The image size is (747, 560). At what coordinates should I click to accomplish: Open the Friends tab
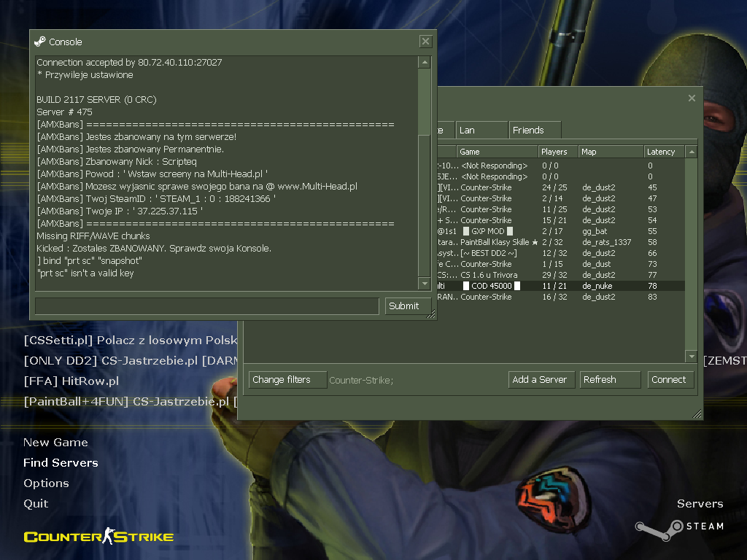[x=534, y=130]
